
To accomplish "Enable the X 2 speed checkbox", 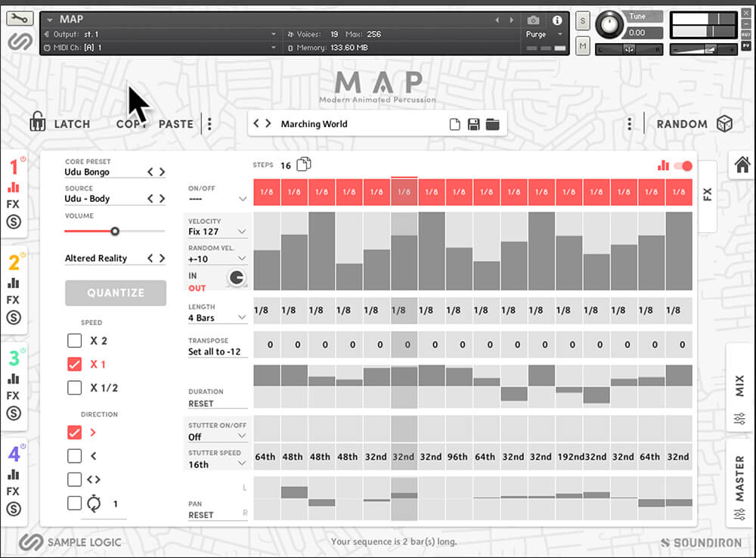I will tap(74, 341).
